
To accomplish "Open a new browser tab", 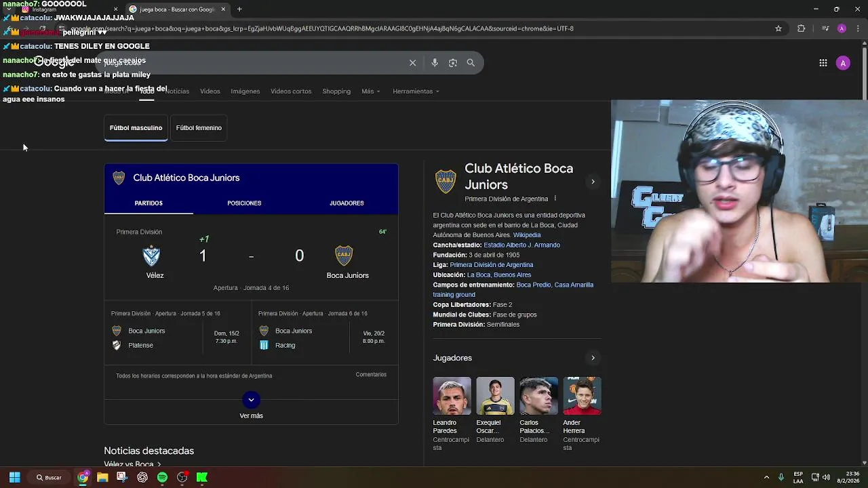I will (239, 9).
